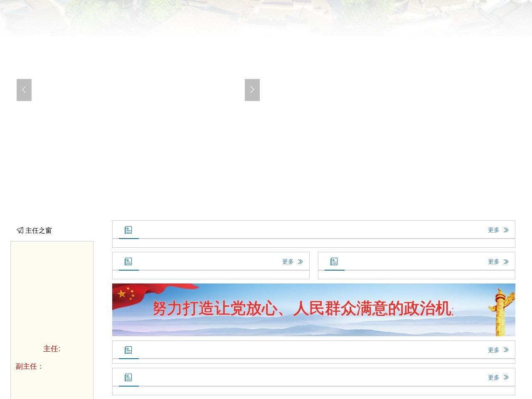
Task: Select the 主任之窗 section heading
Action: tap(38, 230)
